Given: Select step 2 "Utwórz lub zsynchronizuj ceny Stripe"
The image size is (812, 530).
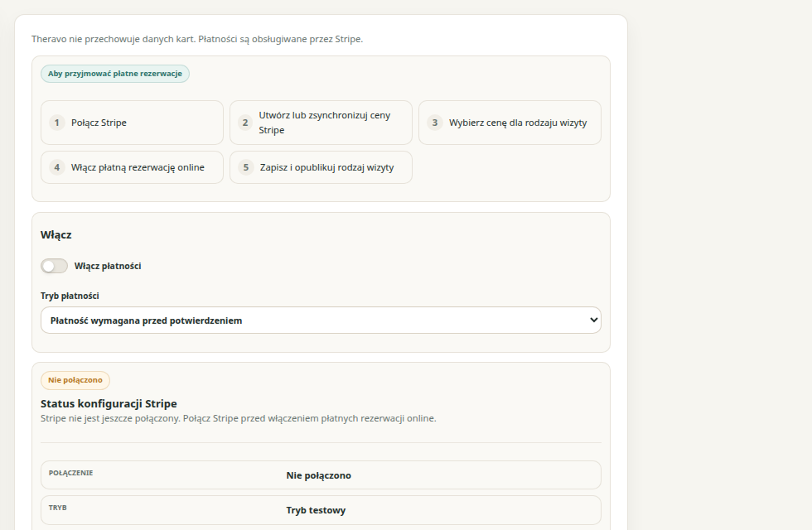Looking at the screenshot, I should coord(321,123).
